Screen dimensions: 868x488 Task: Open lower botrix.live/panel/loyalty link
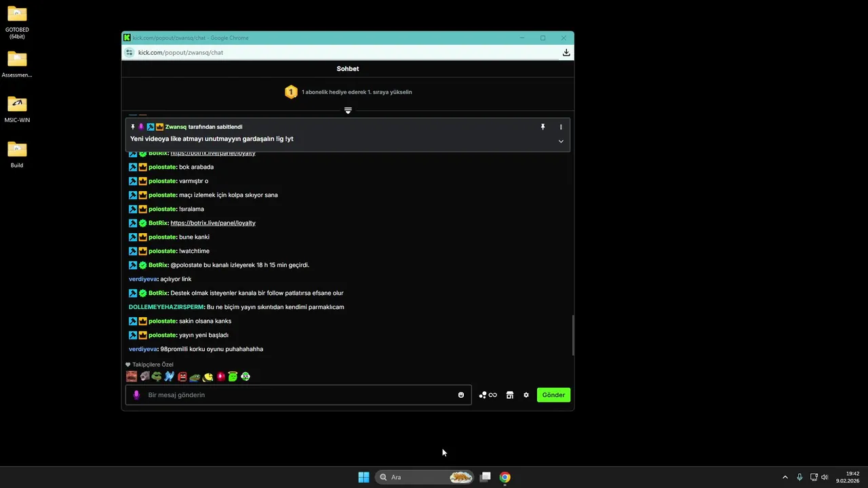pyautogui.click(x=213, y=223)
